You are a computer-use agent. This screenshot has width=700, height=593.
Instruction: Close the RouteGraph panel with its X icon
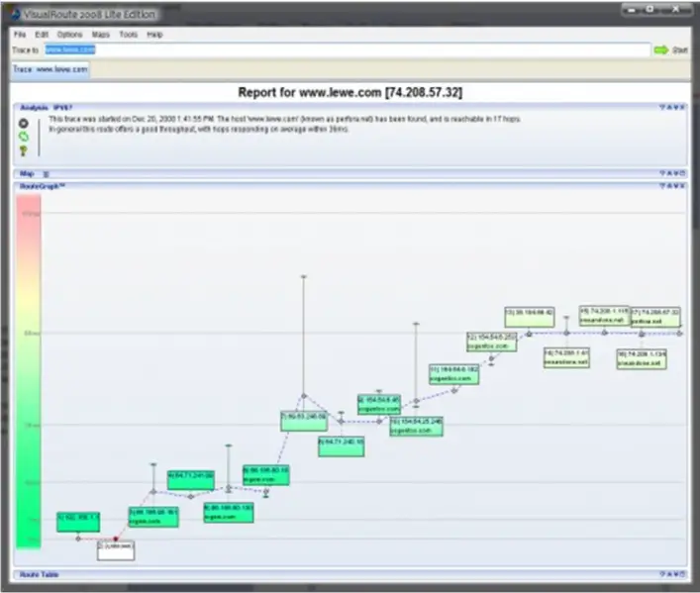[x=682, y=186]
